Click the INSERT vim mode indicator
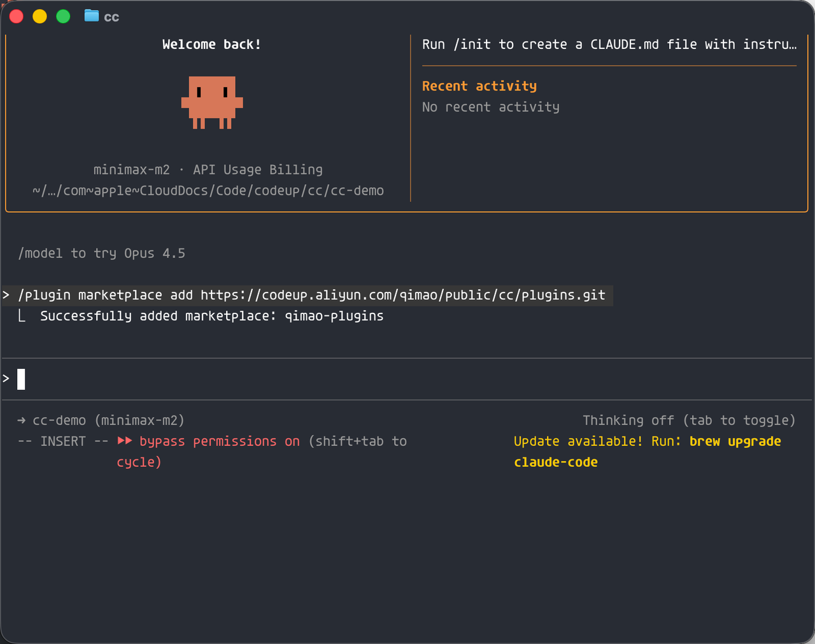This screenshot has height=644, width=815. [x=62, y=441]
